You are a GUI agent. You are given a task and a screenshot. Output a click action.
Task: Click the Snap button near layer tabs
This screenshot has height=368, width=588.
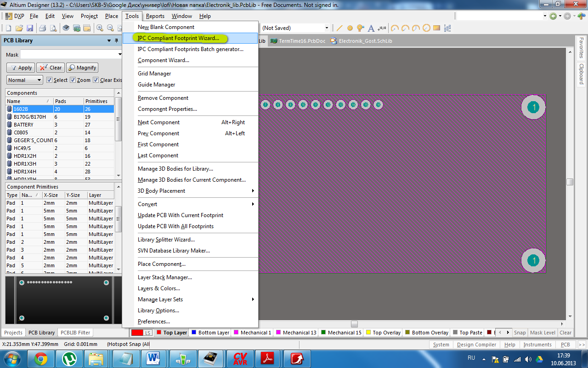520,333
